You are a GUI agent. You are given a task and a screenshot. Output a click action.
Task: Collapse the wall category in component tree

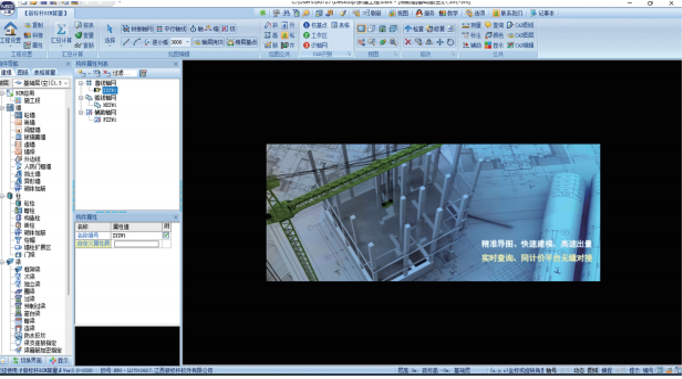(x=3, y=107)
